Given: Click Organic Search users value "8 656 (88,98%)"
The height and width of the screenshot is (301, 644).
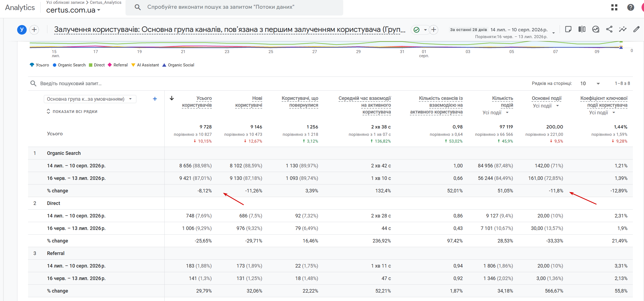Looking at the screenshot, I should [195, 166].
